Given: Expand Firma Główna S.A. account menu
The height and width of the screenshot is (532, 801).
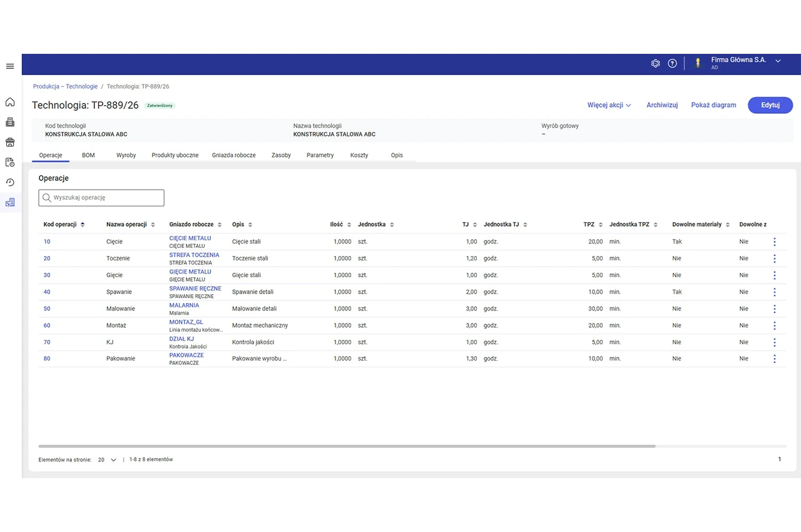Looking at the screenshot, I should pos(778,61).
